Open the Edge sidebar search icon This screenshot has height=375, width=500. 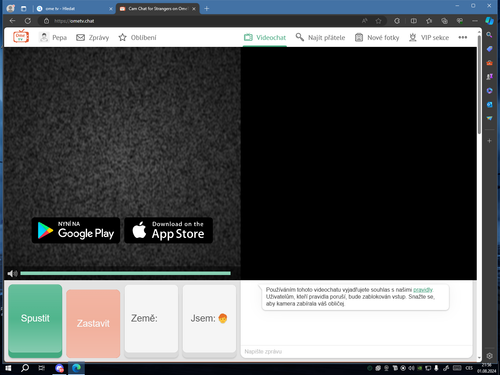coord(489,35)
